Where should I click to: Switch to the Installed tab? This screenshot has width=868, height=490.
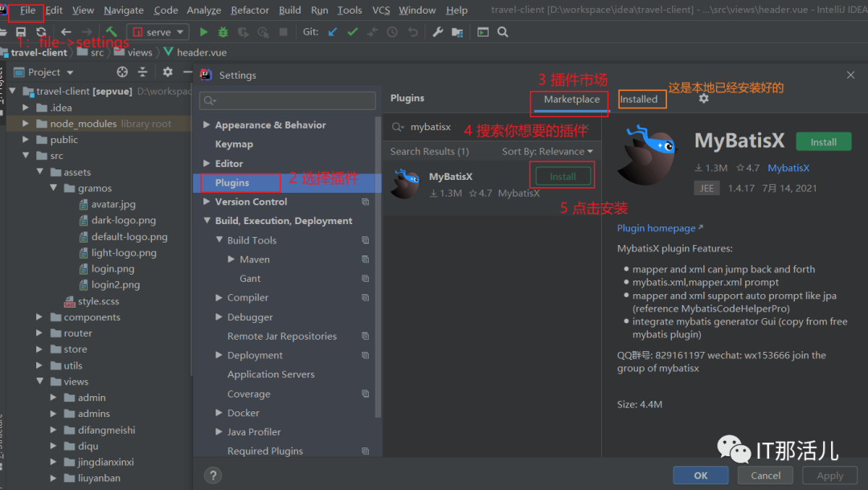click(639, 99)
